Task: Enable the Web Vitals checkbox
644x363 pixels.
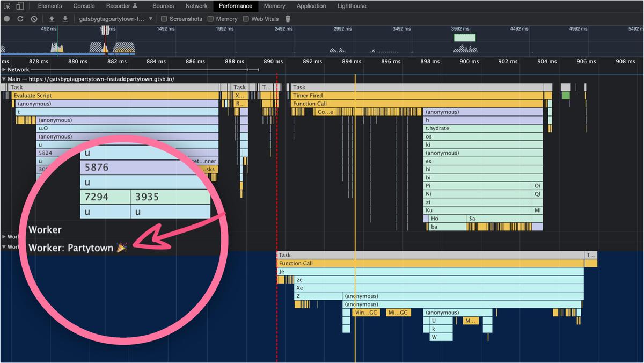Action: pyautogui.click(x=246, y=19)
